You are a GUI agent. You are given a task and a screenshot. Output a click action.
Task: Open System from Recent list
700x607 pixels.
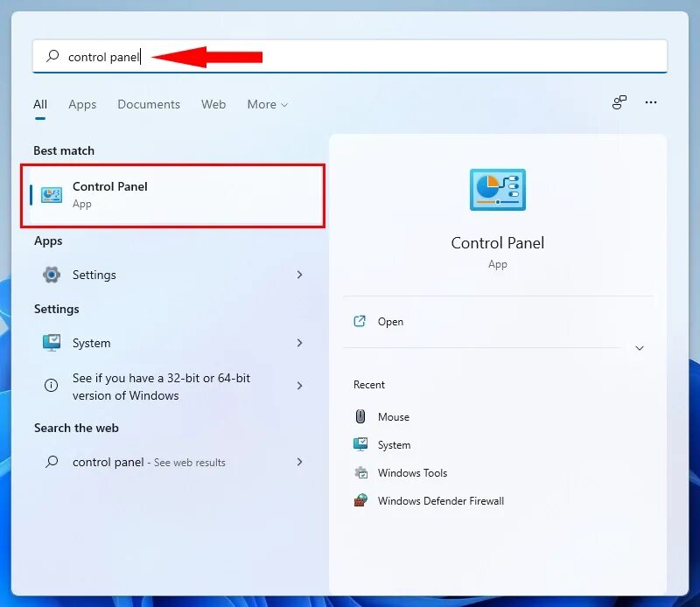[x=395, y=445]
